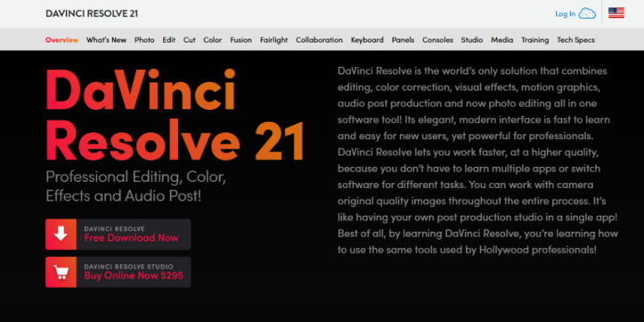644x322 pixels.
Task: Open the Panels tab
Action: coord(403,40)
